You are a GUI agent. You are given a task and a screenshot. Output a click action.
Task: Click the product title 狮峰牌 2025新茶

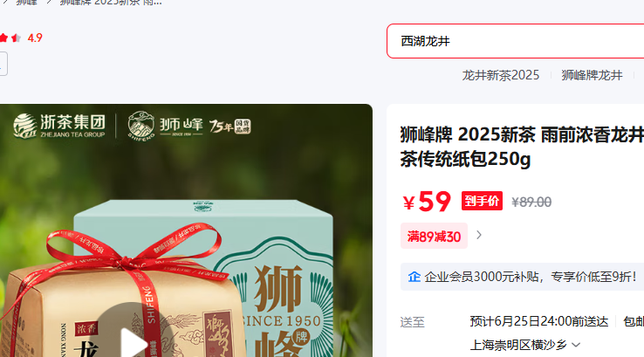(522, 147)
